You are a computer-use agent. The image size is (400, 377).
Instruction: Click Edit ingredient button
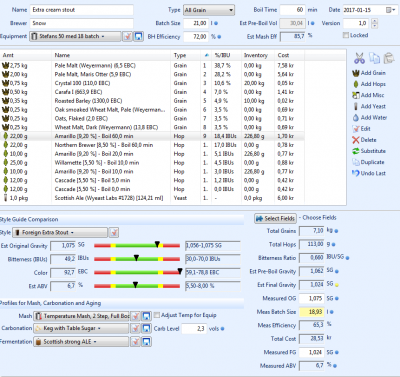pyautogui.click(x=362, y=129)
